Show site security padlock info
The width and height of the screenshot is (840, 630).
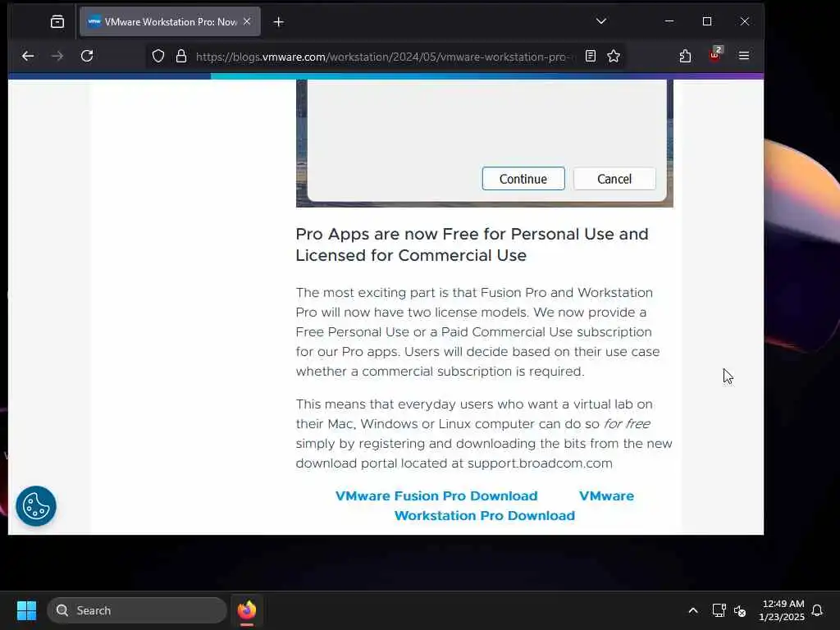[181, 57]
